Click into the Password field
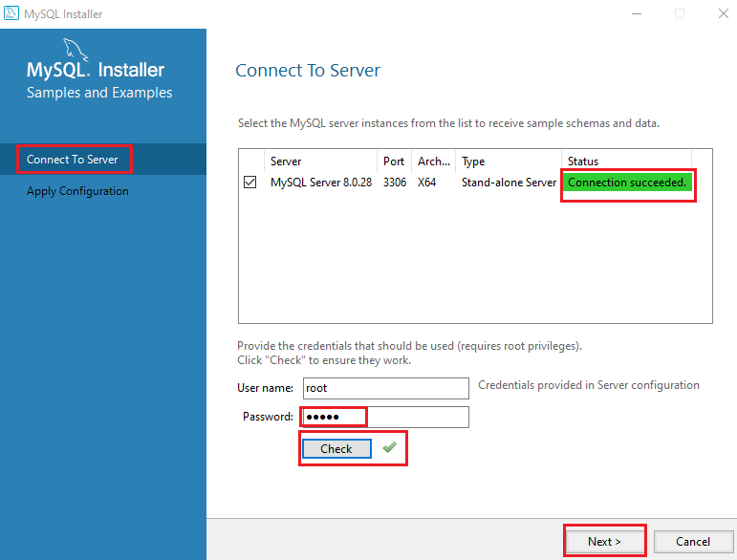Viewport: 737px width, 560px height. 386,417
